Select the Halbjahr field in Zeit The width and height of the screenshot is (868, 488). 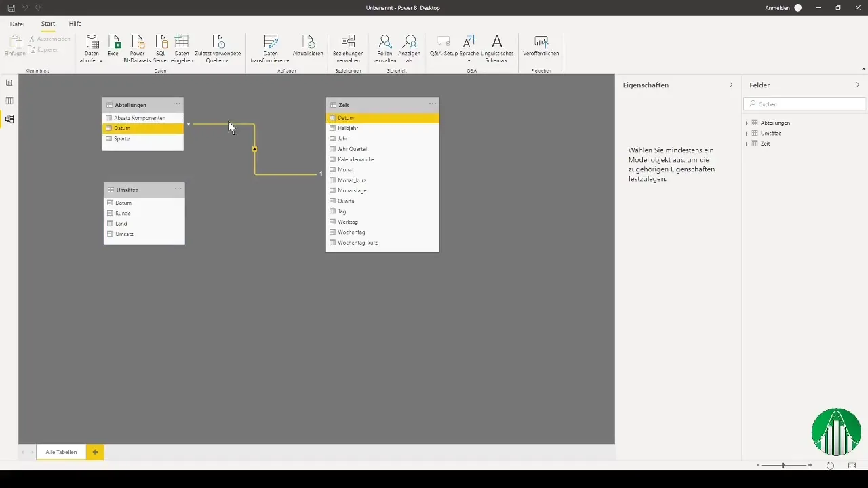(382, 128)
